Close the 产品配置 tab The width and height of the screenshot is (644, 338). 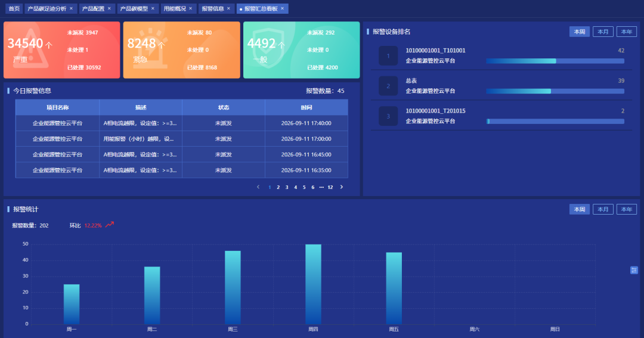[109, 8]
